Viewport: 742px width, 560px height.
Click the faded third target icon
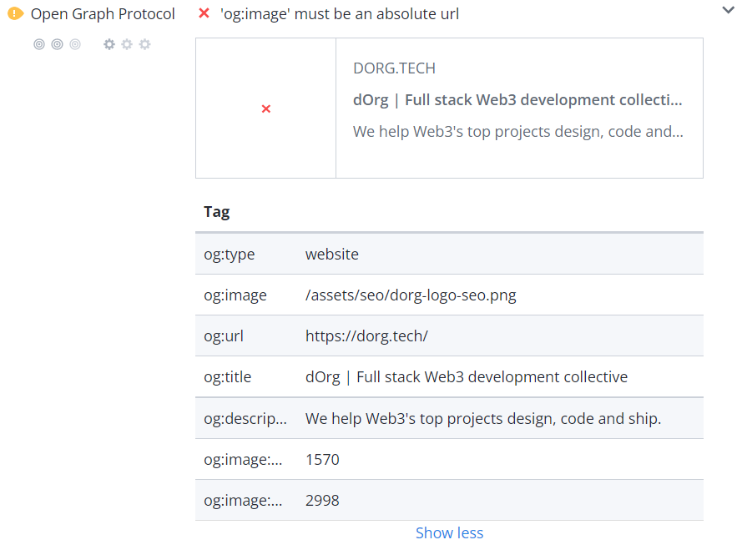click(x=75, y=44)
